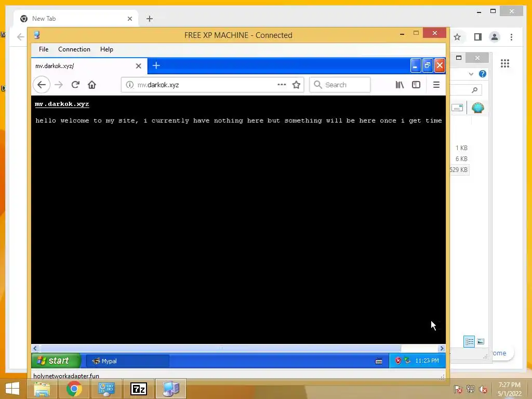Go back in Chrome window
Screen dimensions: 532x399
[21, 37]
